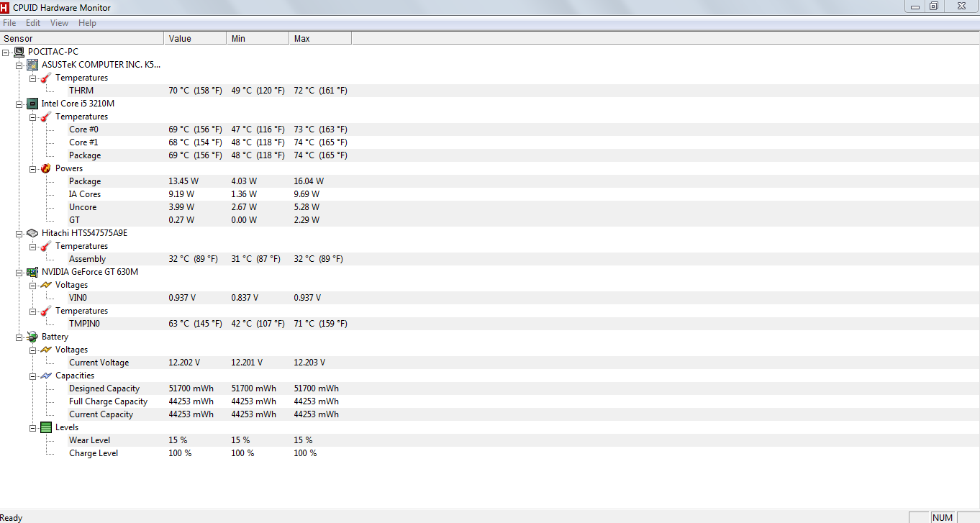Click the voltage icon above the VIN0 row
980x523 pixels.
pos(46,285)
